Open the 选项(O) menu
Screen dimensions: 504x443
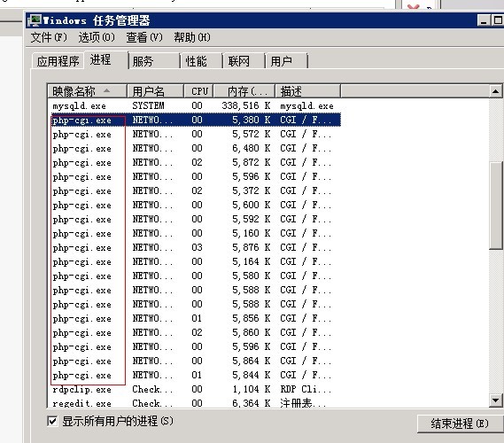(x=97, y=37)
